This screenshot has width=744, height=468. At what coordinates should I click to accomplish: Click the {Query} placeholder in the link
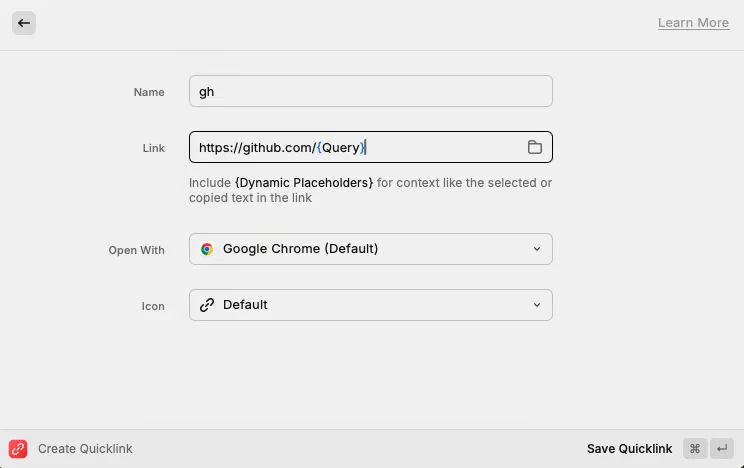point(342,147)
